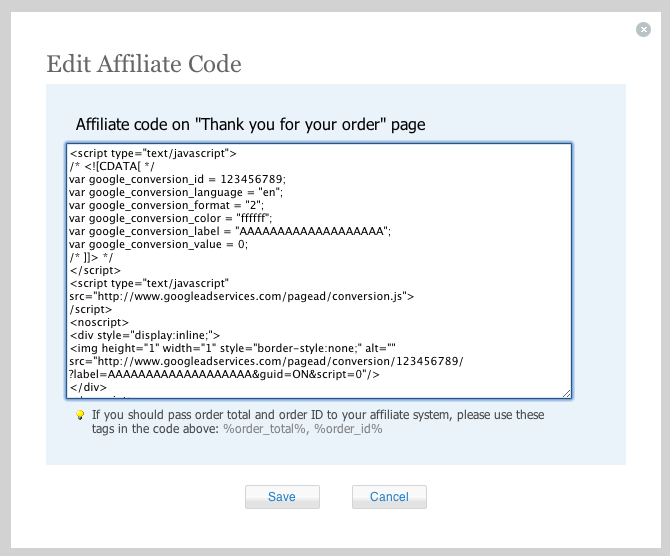The width and height of the screenshot is (670, 556).
Task: Click the %order_total% tag text
Action: pos(264,429)
